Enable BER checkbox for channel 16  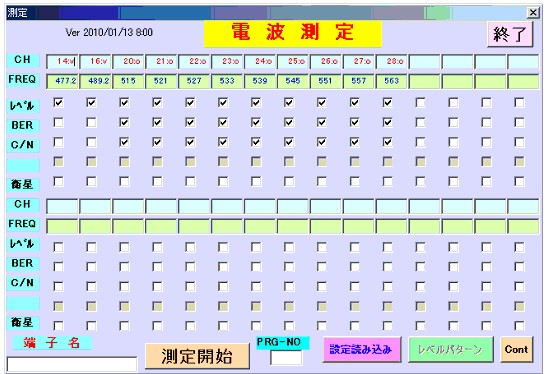click(x=91, y=122)
